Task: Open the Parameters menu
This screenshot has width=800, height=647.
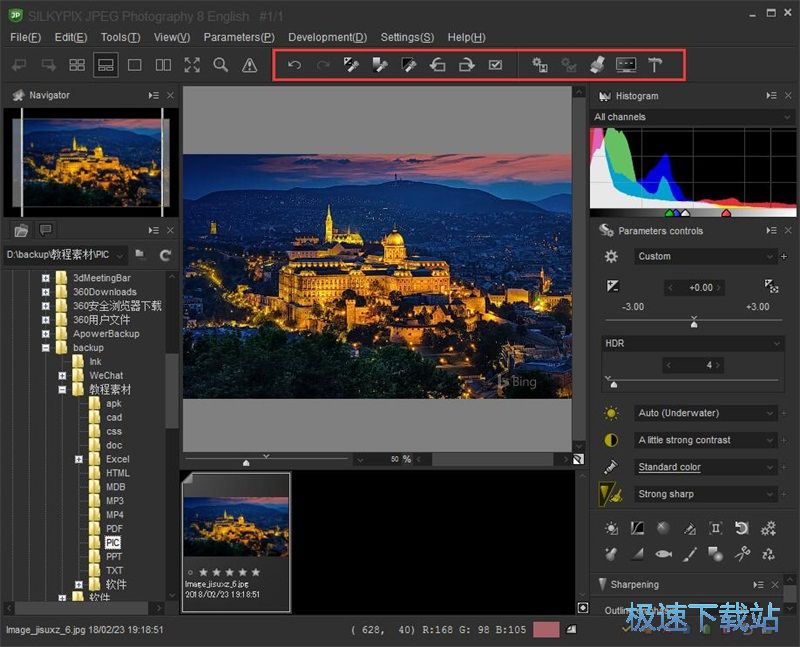Action: [238, 37]
